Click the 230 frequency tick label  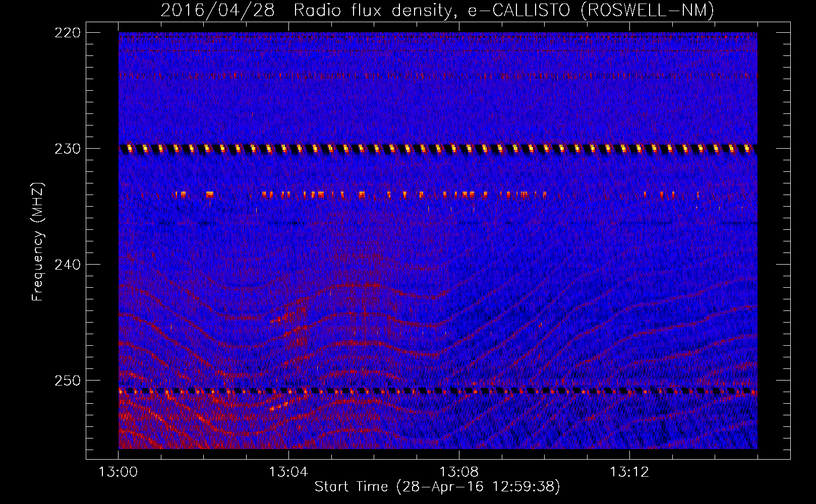coord(68,149)
